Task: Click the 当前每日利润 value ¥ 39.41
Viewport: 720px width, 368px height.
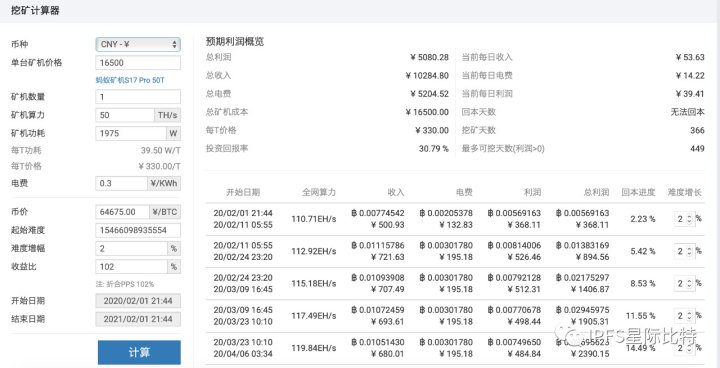Action: (690, 94)
